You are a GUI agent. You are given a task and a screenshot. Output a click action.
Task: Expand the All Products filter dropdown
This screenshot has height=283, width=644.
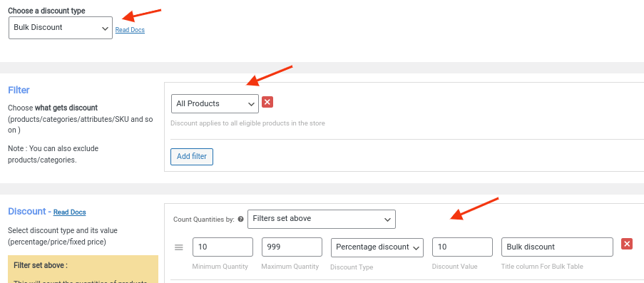[215, 104]
